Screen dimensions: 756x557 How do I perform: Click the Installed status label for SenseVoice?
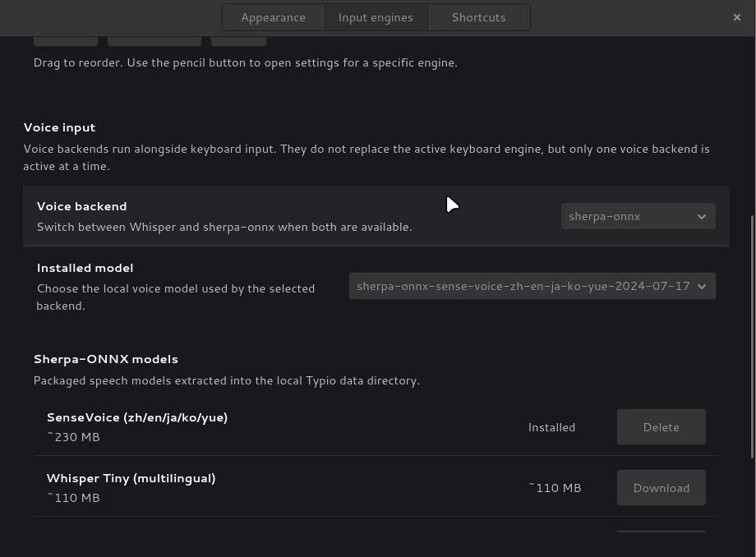click(551, 427)
